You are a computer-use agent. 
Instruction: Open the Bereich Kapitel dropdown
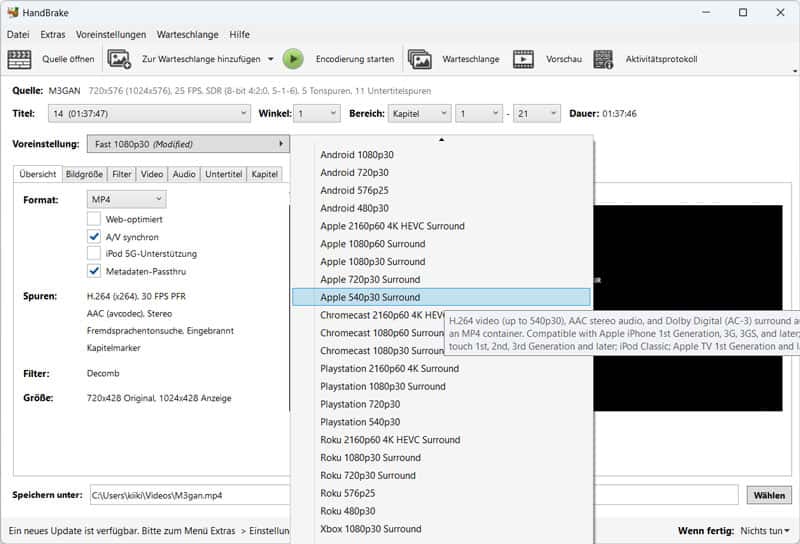(x=419, y=113)
